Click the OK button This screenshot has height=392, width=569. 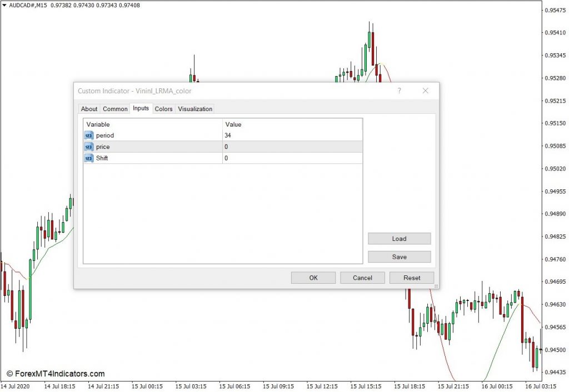click(313, 278)
